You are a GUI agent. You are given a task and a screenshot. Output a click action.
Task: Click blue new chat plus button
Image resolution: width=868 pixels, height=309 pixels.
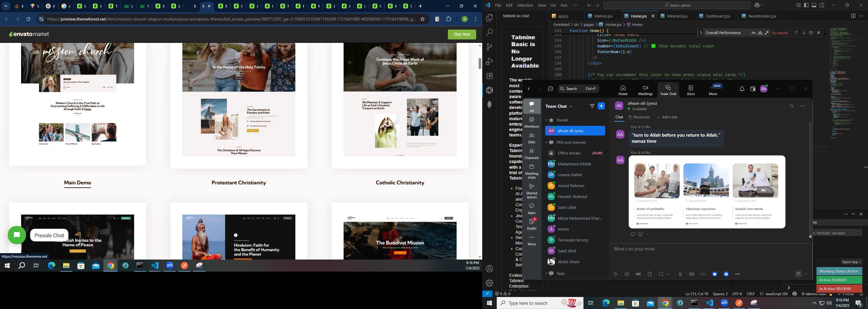[601, 106]
